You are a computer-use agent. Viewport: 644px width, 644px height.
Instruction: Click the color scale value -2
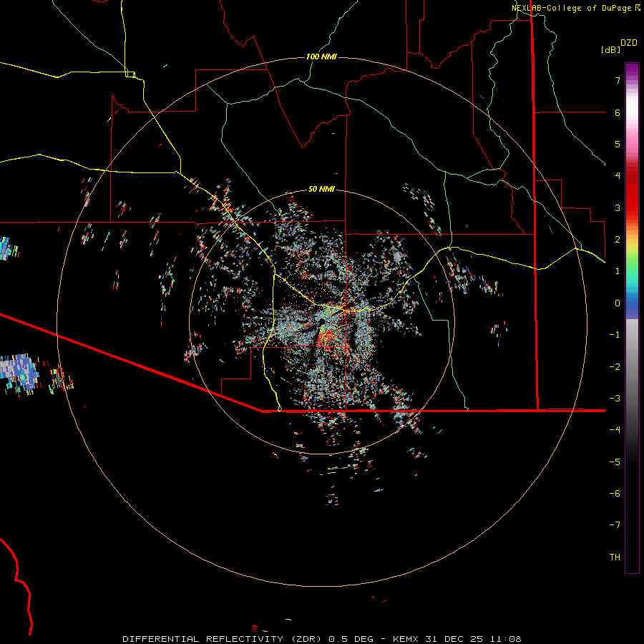tap(615, 366)
